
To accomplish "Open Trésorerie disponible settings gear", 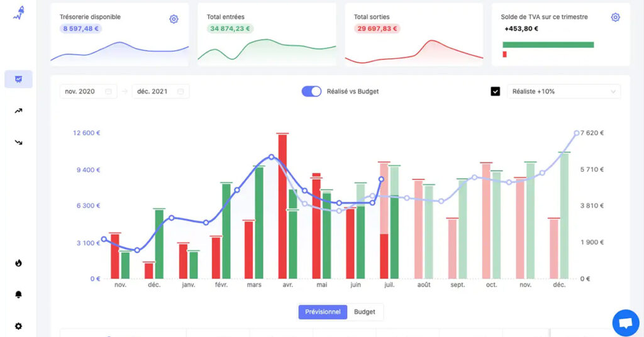I will [174, 19].
